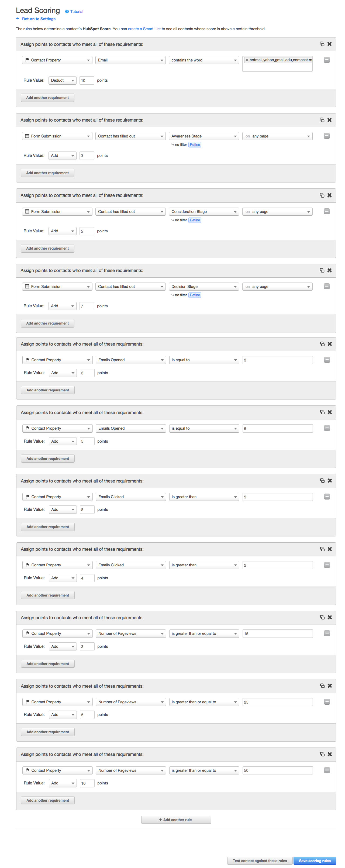Remove the Consideration Stage requirement row
The width and height of the screenshot is (345, 868).
pyautogui.click(x=326, y=212)
